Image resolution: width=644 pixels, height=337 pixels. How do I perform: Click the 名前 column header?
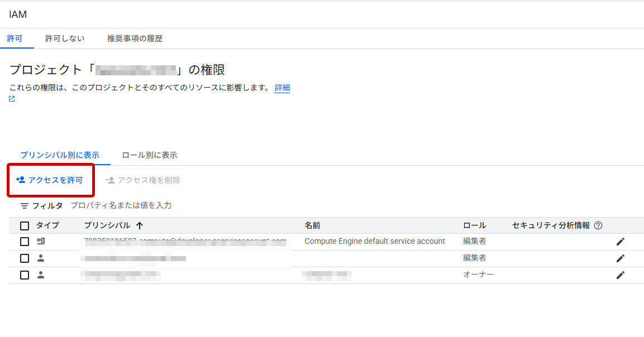(x=312, y=225)
